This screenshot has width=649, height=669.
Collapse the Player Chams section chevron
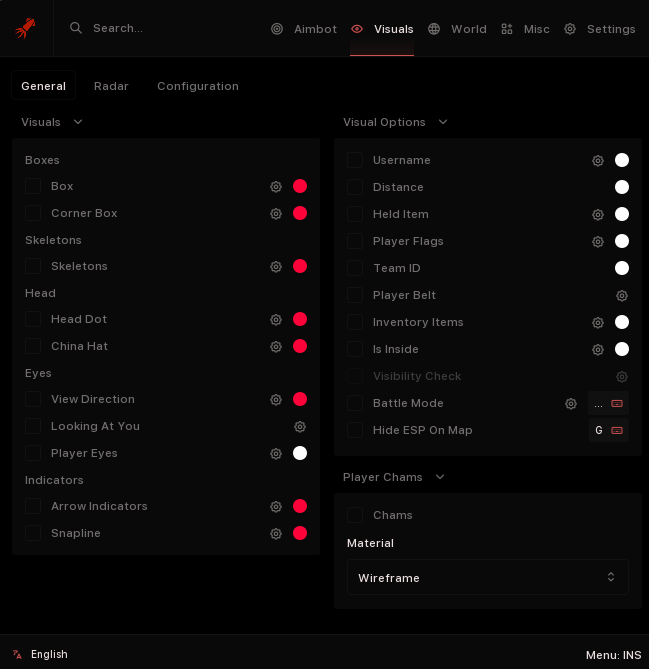(x=440, y=477)
